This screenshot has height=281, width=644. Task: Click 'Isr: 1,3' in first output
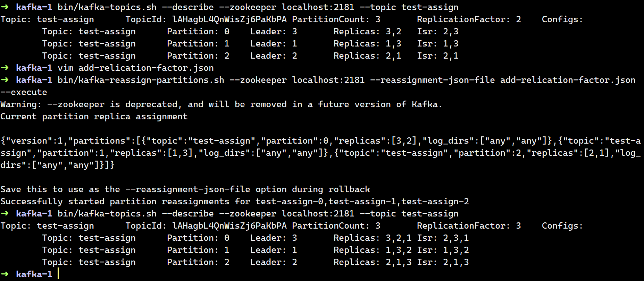[x=438, y=44]
